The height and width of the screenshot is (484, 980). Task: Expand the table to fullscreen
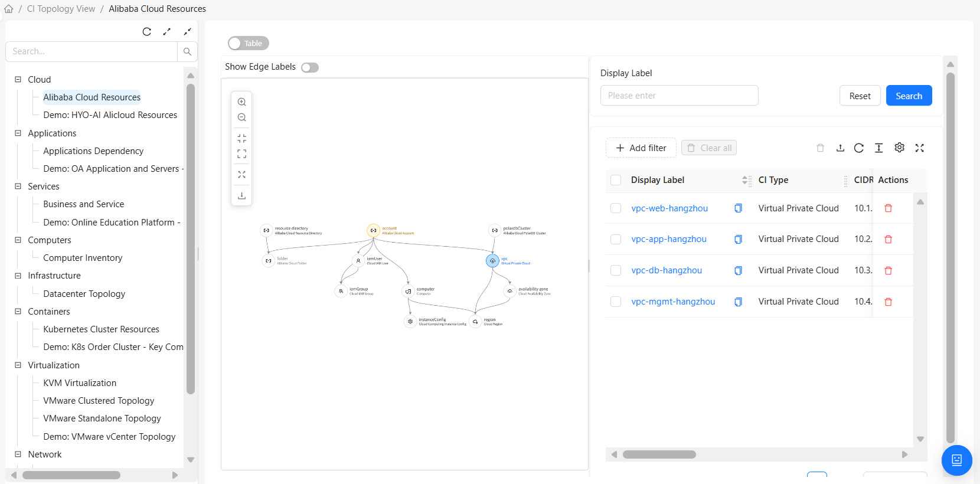(x=920, y=148)
